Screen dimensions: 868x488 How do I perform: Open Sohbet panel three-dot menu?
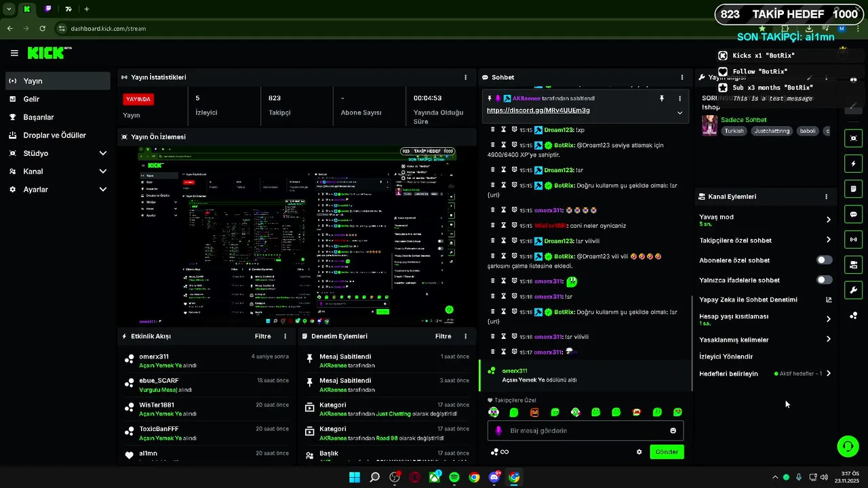point(682,77)
